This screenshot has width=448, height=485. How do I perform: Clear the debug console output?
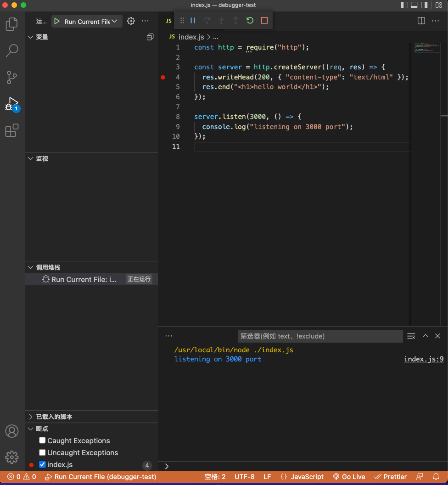point(411,336)
